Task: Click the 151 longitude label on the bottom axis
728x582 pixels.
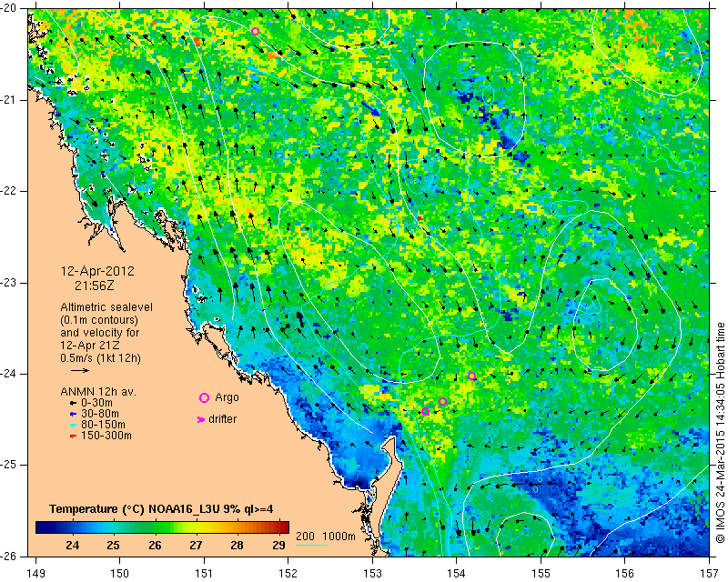Action: point(204,573)
